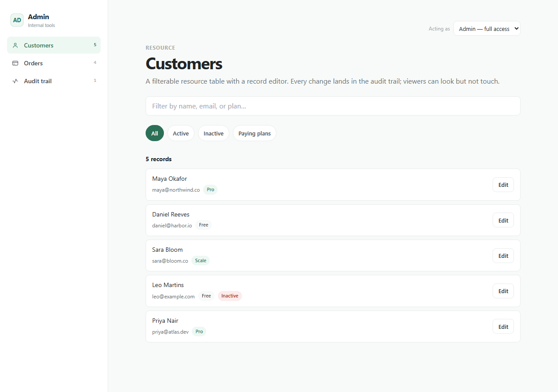Click the Orders card icon in sidebar

(x=15, y=63)
